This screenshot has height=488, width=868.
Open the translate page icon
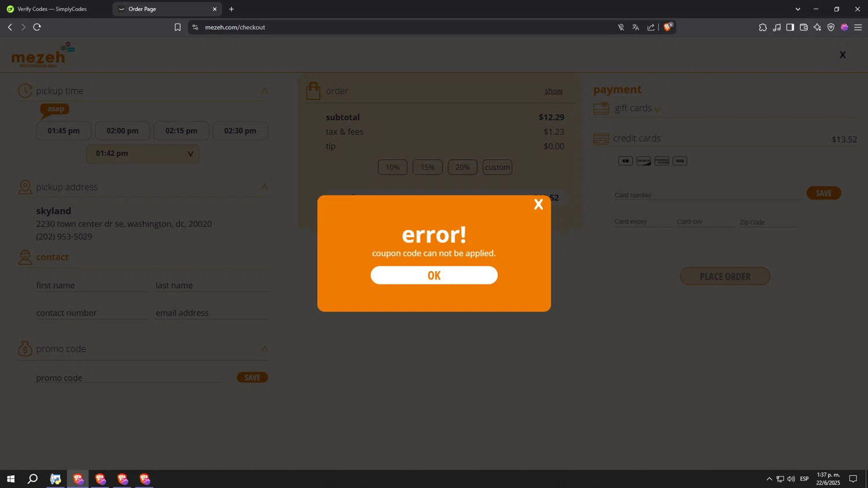(635, 27)
